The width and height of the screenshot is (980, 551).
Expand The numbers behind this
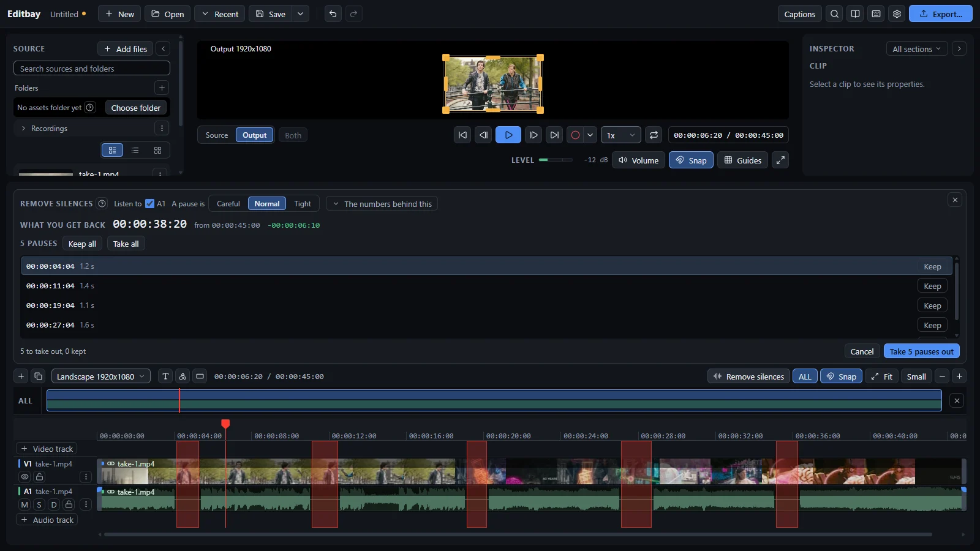(x=382, y=204)
